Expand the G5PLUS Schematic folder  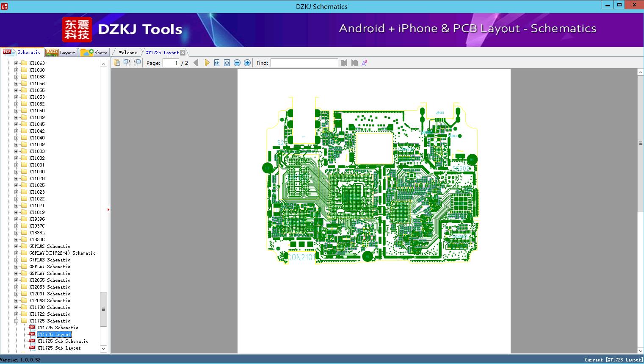pos(17,246)
